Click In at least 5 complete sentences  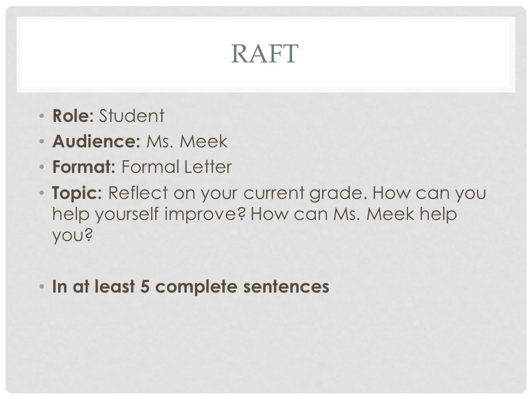(191, 287)
